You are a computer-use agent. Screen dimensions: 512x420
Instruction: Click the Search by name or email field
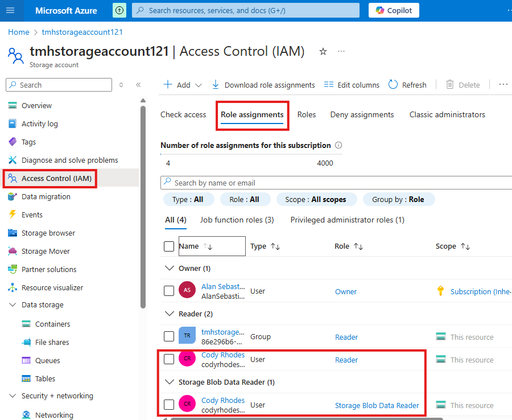pos(336,183)
